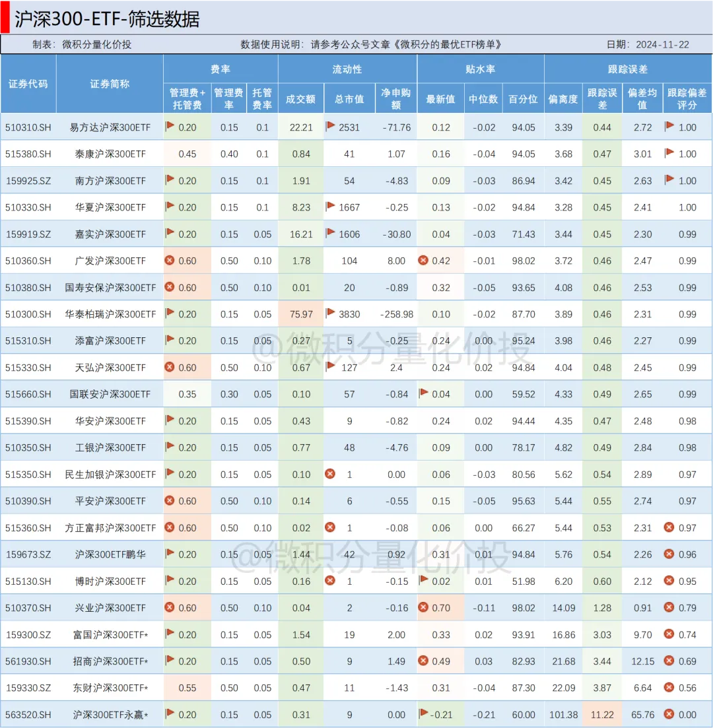This screenshot has width=713, height=728.
Task: Select the 费率 group header
Action: tap(220, 69)
